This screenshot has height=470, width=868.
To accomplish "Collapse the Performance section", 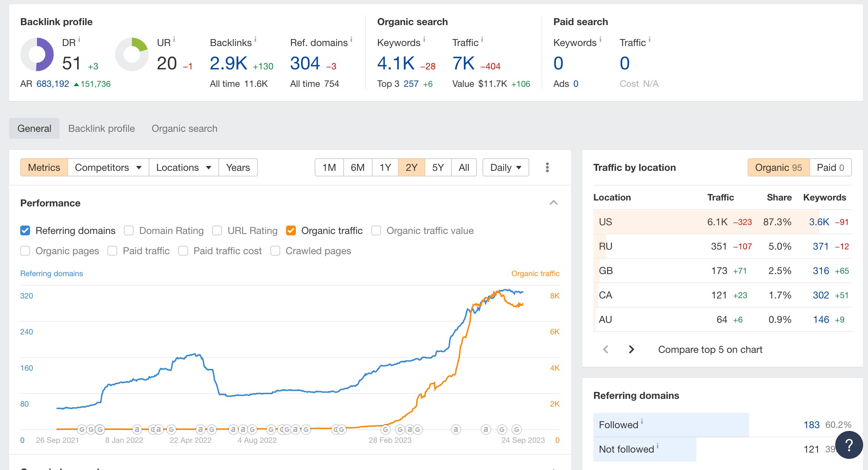I will (x=554, y=203).
